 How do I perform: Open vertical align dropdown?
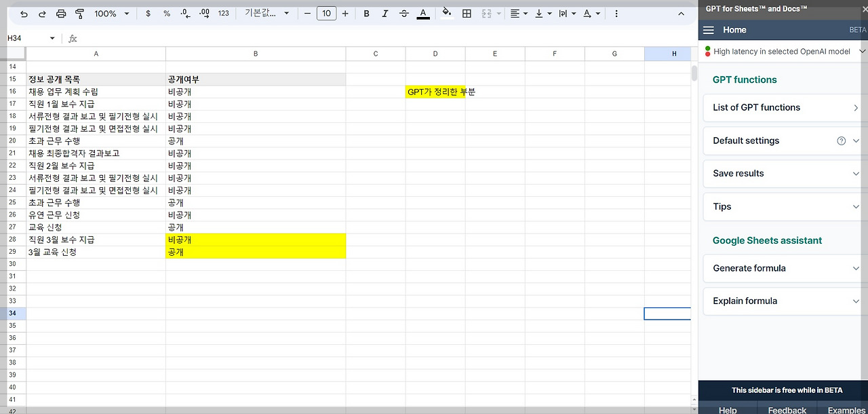[x=542, y=14]
